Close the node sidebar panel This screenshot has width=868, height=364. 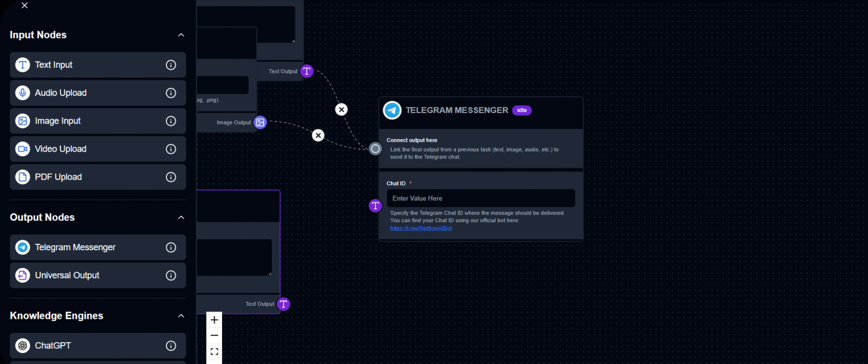pos(25,5)
